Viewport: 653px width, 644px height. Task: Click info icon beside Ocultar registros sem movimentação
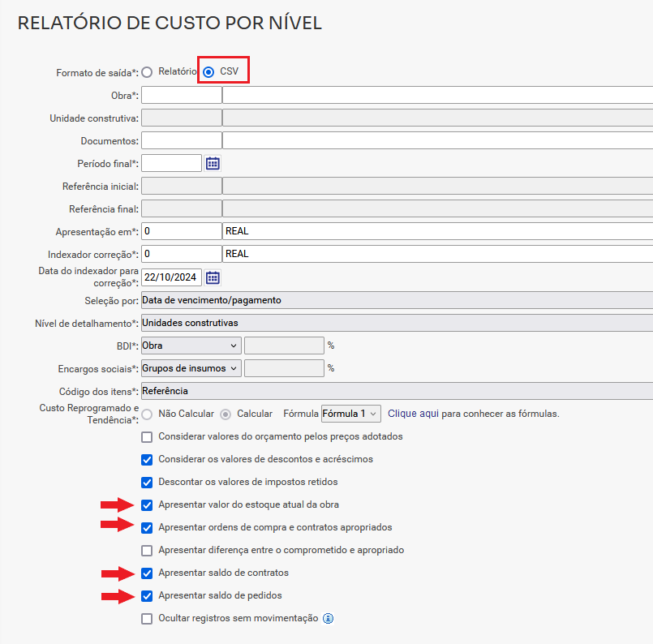tap(329, 619)
